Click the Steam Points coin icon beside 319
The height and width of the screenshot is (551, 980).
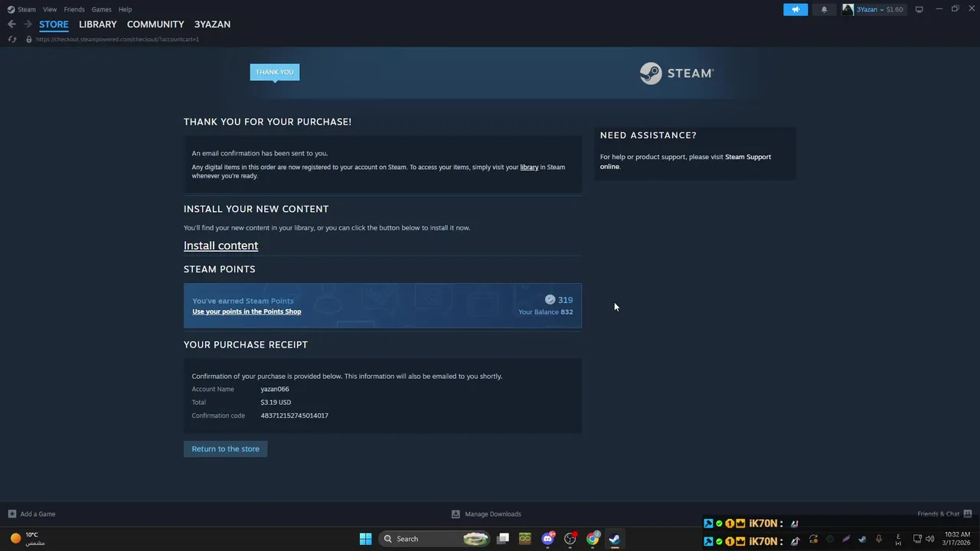(550, 300)
